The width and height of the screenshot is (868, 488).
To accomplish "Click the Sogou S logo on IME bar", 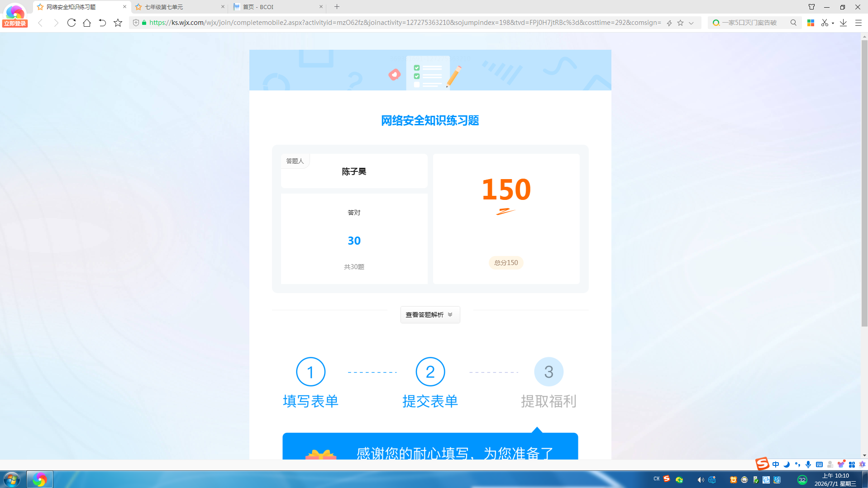I will [x=762, y=464].
